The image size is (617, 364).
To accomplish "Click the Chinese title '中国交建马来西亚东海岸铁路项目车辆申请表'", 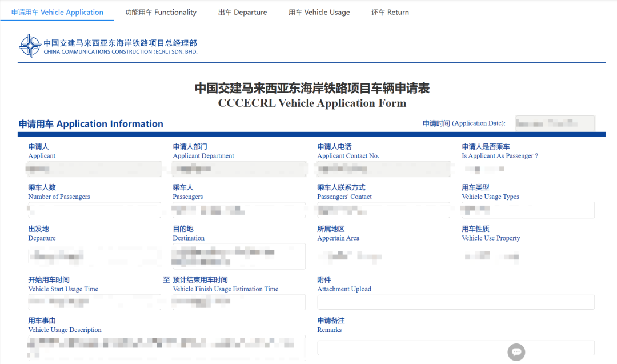I will (x=312, y=88).
